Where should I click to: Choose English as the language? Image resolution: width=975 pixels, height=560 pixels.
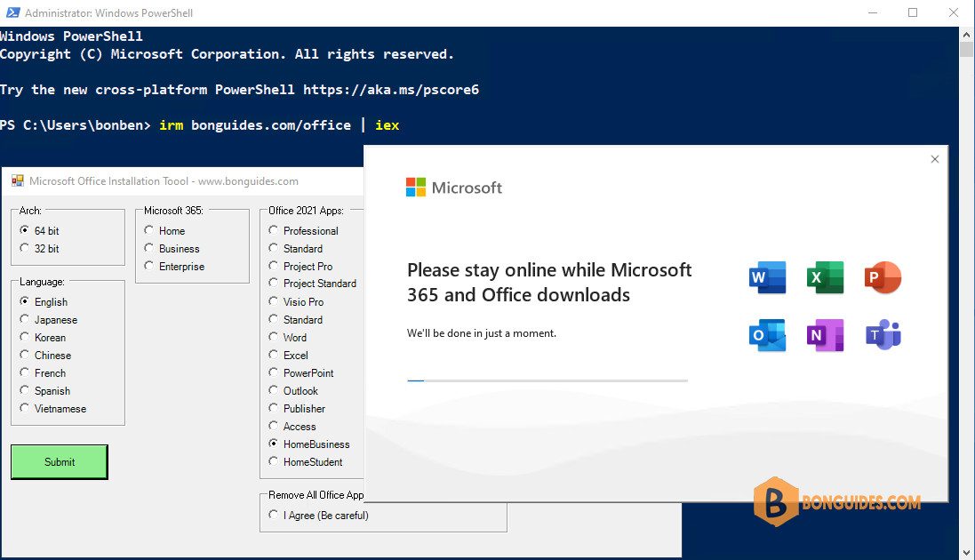[44, 302]
